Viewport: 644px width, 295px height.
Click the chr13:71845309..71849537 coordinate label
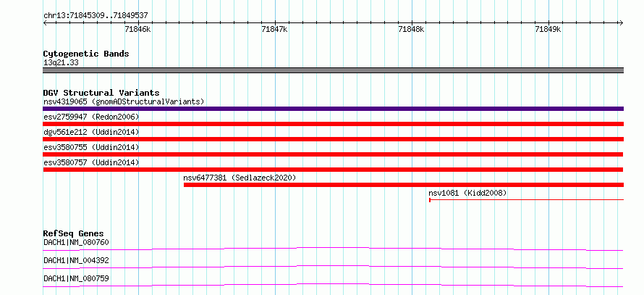tap(96, 16)
